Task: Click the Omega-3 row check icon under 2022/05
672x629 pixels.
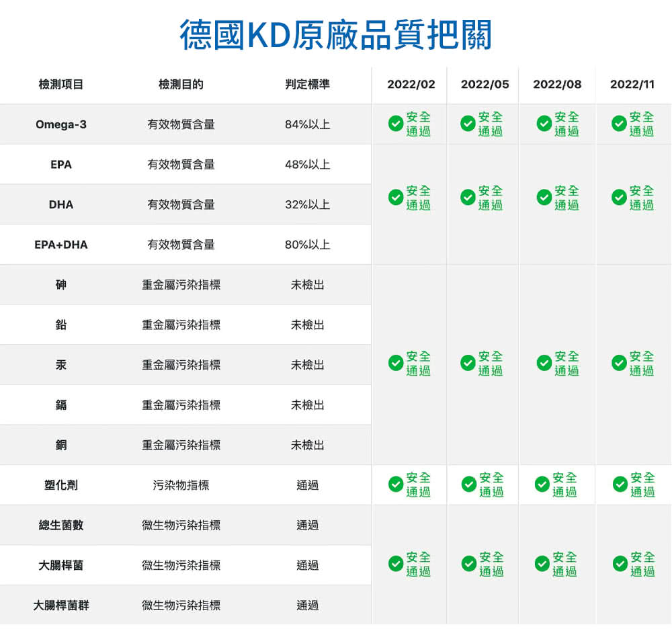Action: (x=468, y=124)
